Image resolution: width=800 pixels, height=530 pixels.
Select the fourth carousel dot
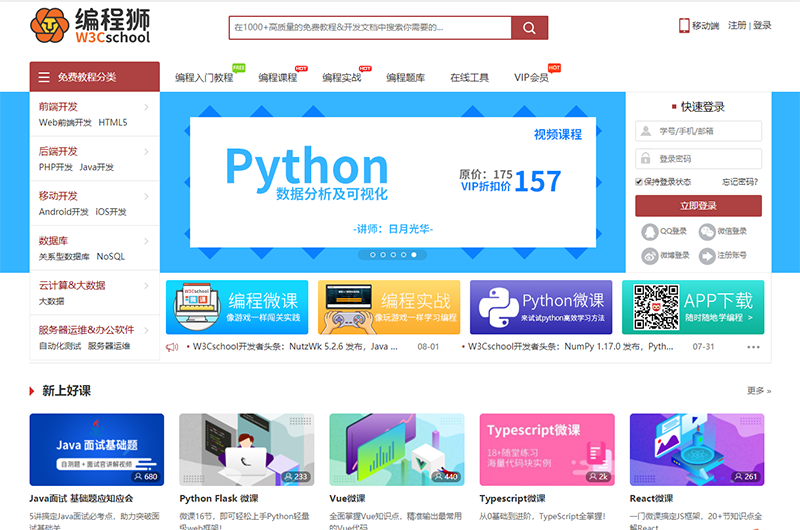point(404,255)
